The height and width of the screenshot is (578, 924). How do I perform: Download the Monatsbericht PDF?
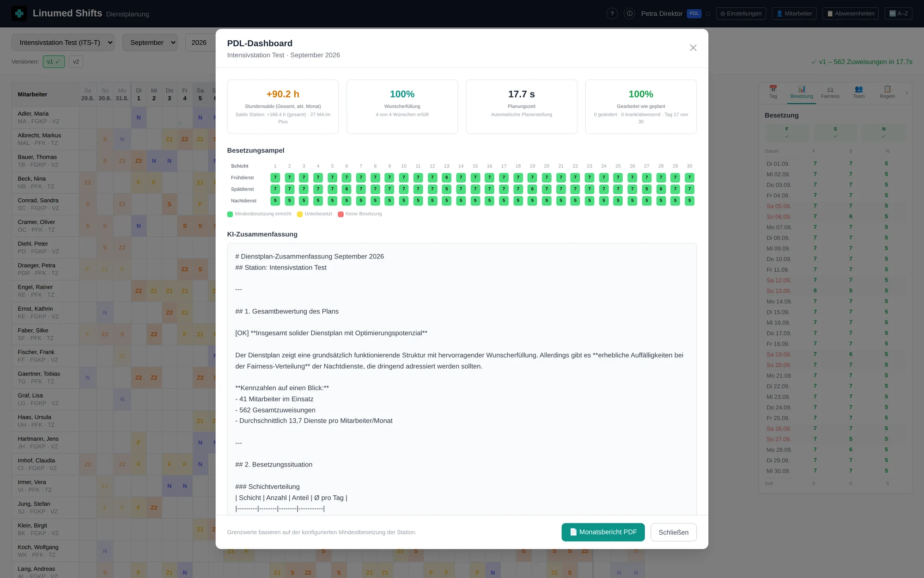pos(603,532)
